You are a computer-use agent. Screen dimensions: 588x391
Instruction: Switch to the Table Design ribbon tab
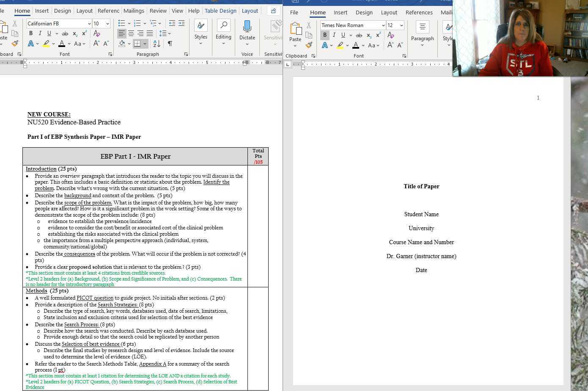click(x=220, y=11)
